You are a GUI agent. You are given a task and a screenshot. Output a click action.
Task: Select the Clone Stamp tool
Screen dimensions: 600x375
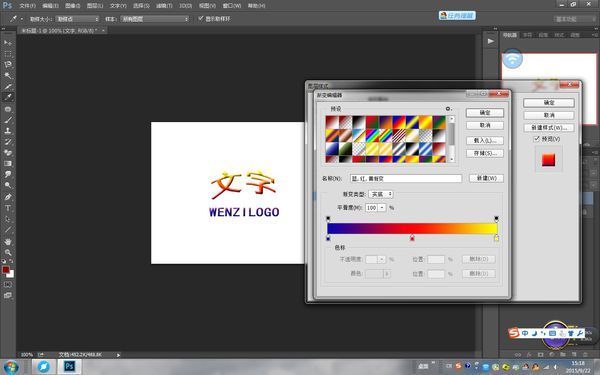pos(8,130)
